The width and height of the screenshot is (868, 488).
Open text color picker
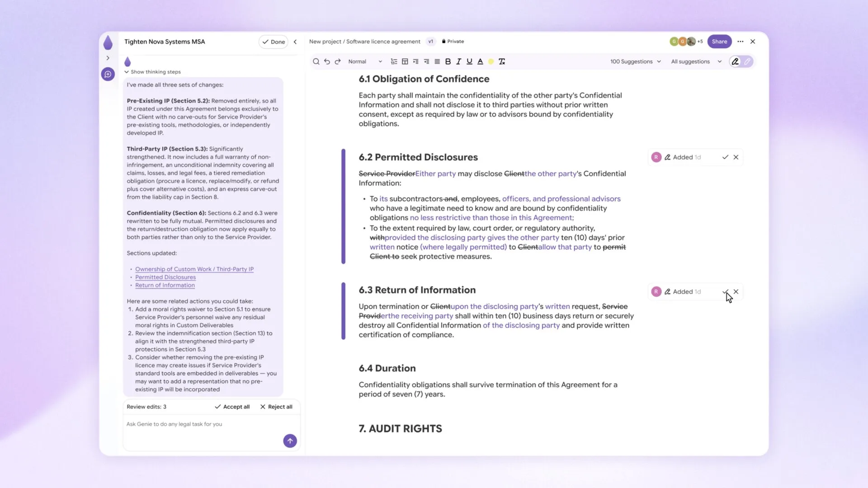click(x=480, y=61)
